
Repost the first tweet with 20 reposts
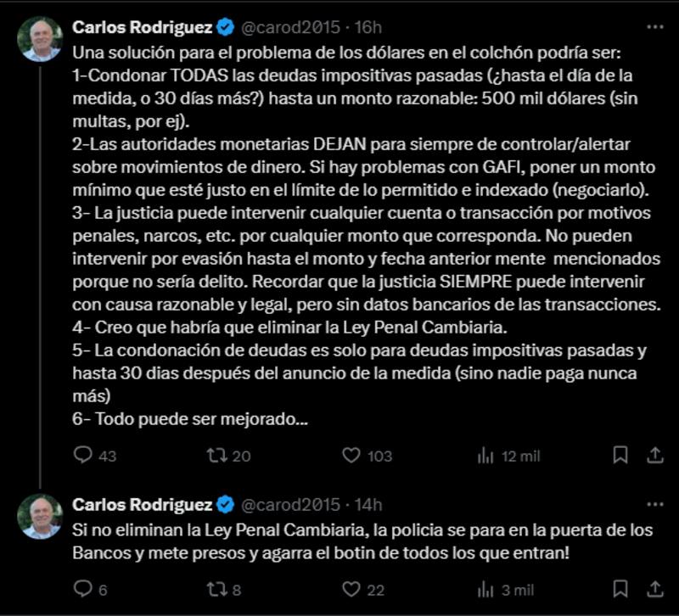[216, 456]
